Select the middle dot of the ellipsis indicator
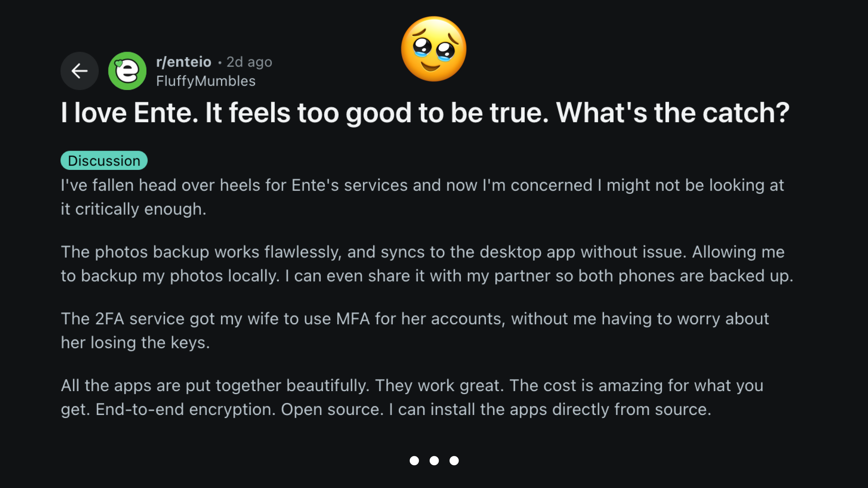The image size is (868, 488). pyautogui.click(x=434, y=461)
